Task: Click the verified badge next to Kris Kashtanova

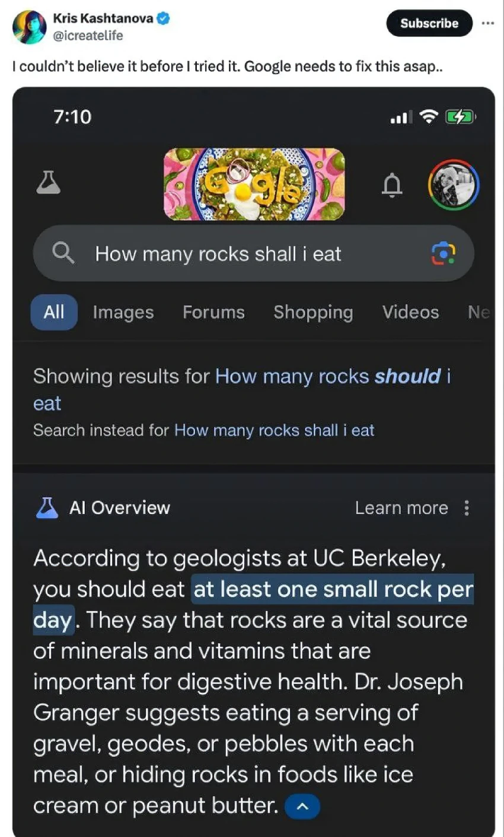Action: (164, 18)
